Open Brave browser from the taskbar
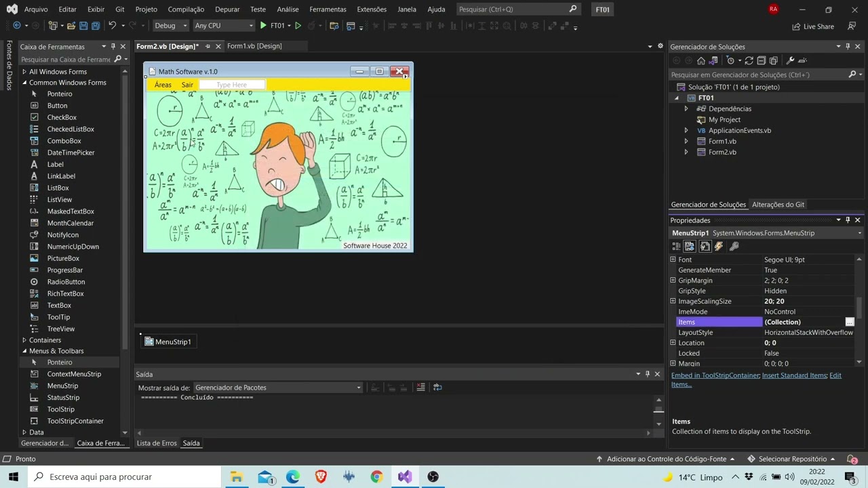The width and height of the screenshot is (868, 488). (x=321, y=476)
